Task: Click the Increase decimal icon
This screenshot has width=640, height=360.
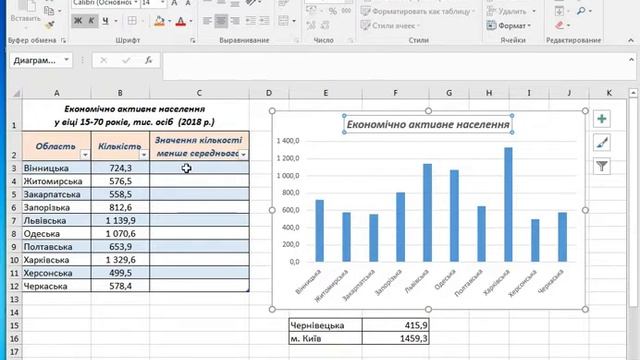Action: click(x=311, y=25)
